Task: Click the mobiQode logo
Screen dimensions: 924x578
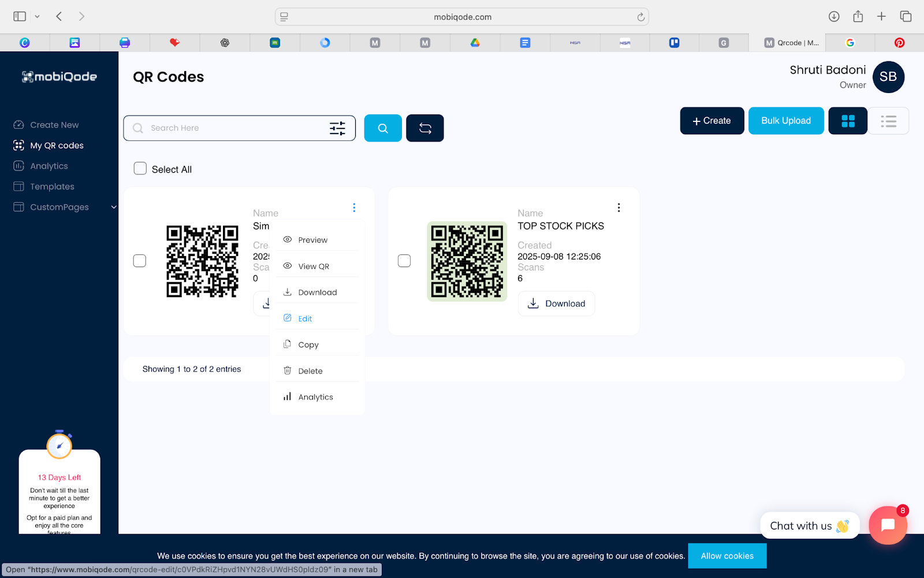Action: [59, 76]
